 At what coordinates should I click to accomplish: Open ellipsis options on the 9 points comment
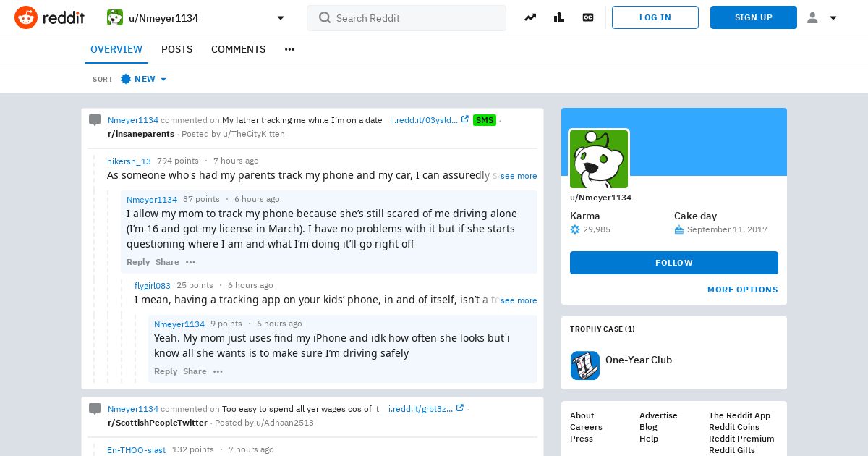(218, 371)
